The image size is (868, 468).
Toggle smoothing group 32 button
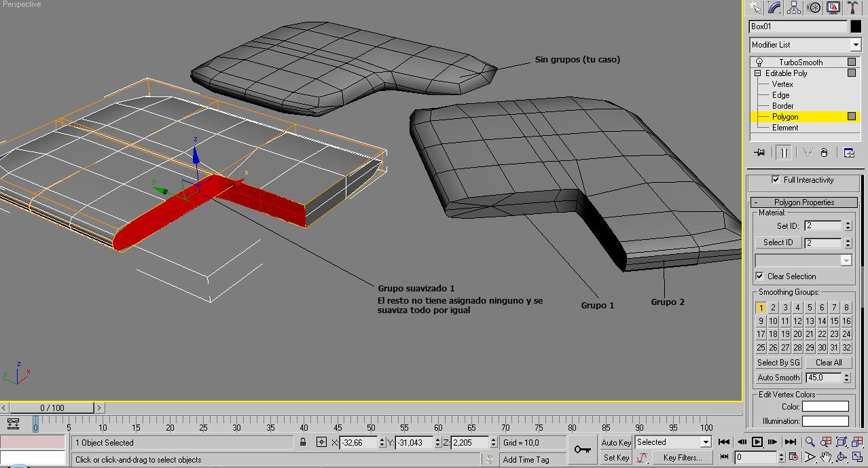click(x=846, y=348)
